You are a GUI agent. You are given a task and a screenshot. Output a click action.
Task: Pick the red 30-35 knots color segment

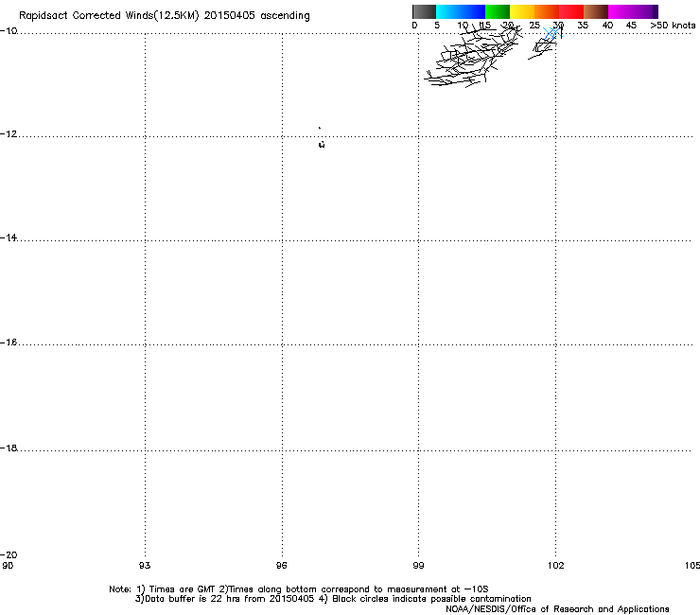click(x=571, y=11)
